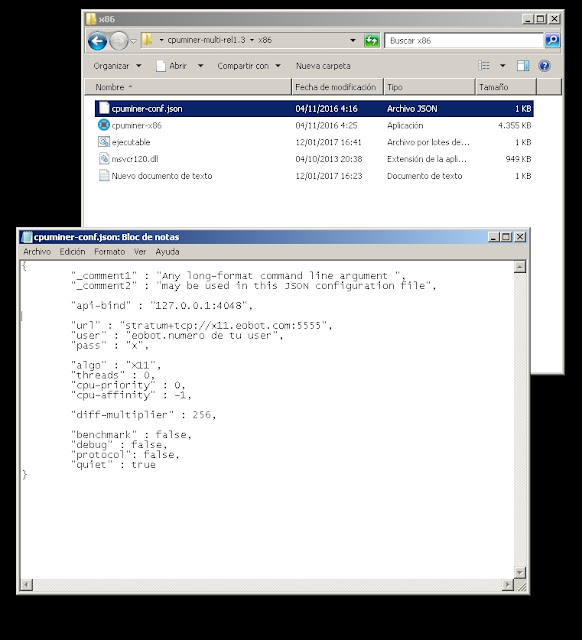Maximize the Bloc de notas window
The height and width of the screenshot is (640, 582).
pos(506,237)
